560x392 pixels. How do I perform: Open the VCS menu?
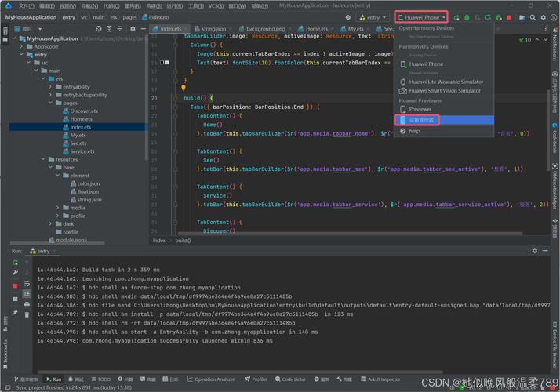point(216,5)
